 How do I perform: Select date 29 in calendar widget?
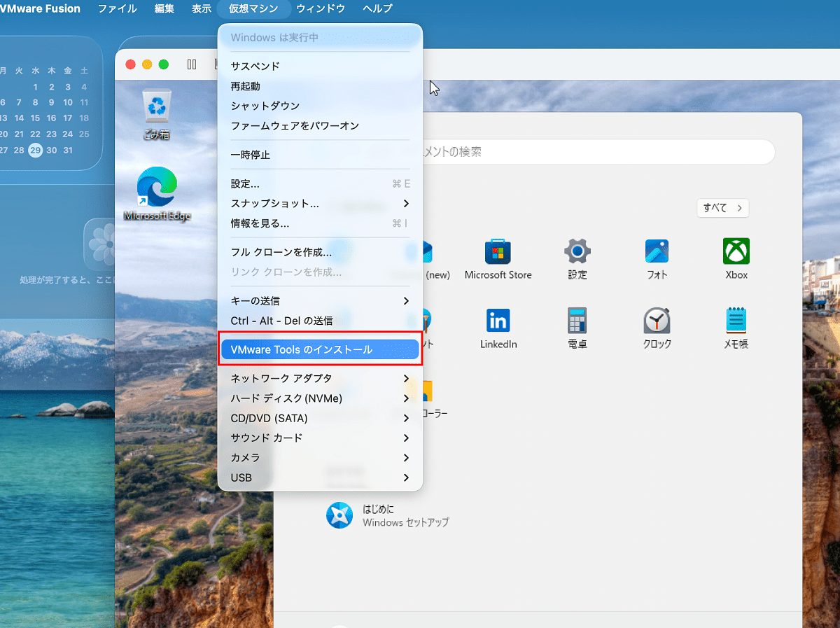tap(35, 150)
